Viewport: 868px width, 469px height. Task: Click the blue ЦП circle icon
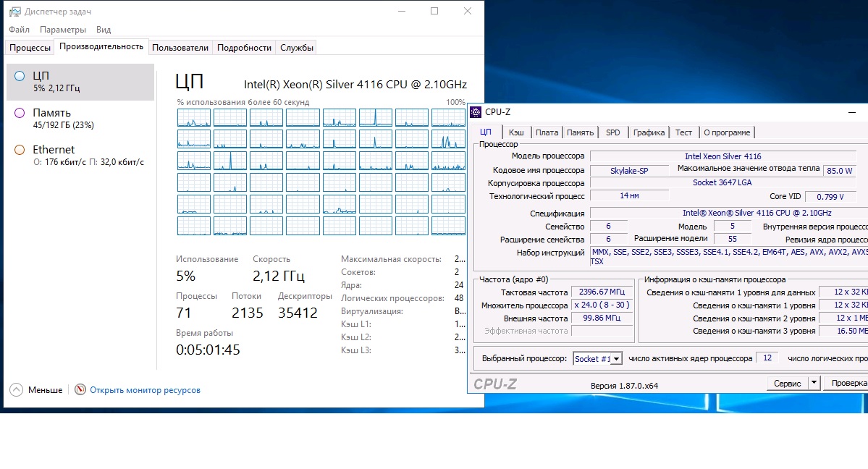[20, 76]
